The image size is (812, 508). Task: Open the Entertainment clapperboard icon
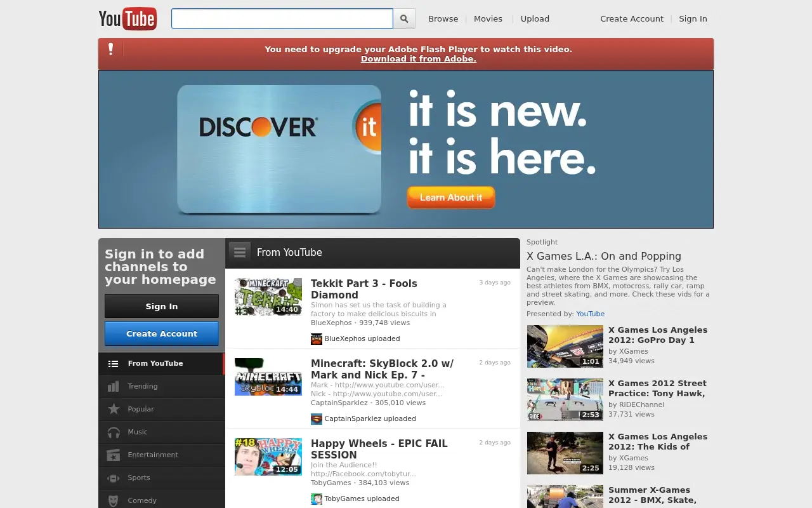tap(114, 455)
